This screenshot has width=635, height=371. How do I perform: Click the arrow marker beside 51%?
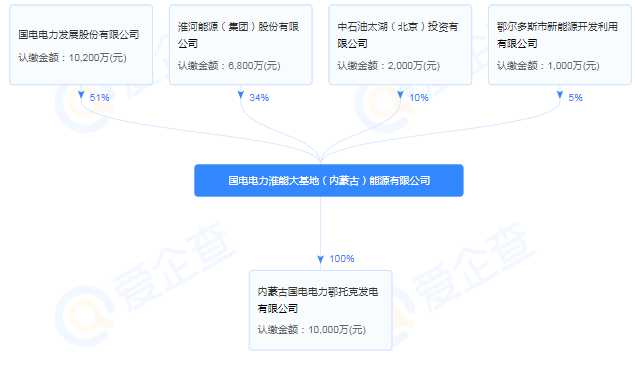(81, 95)
